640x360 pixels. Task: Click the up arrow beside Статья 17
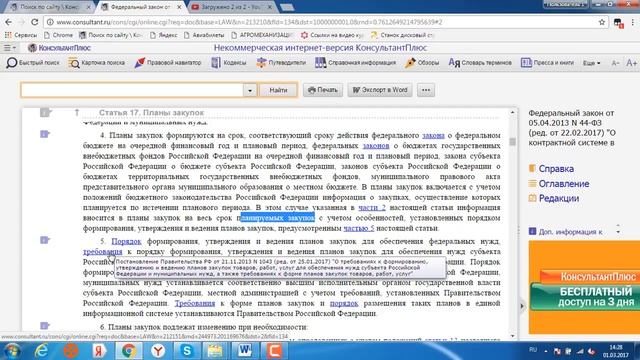pos(77,112)
